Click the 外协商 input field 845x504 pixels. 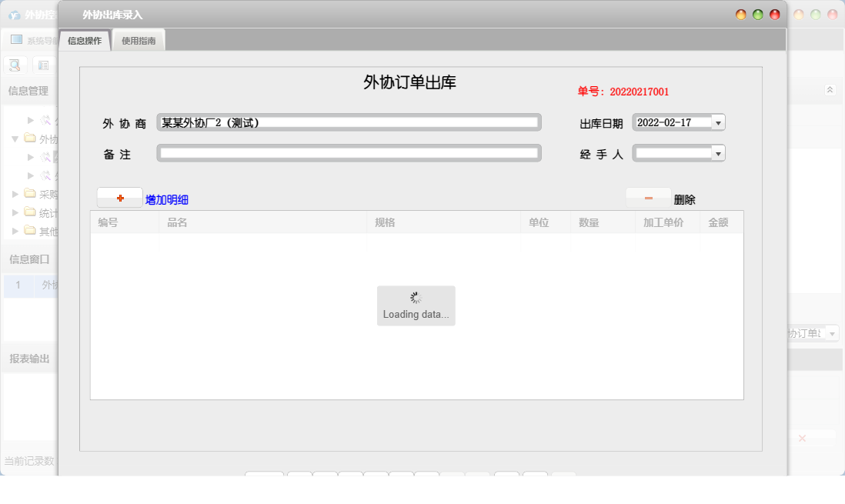[349, 122]
